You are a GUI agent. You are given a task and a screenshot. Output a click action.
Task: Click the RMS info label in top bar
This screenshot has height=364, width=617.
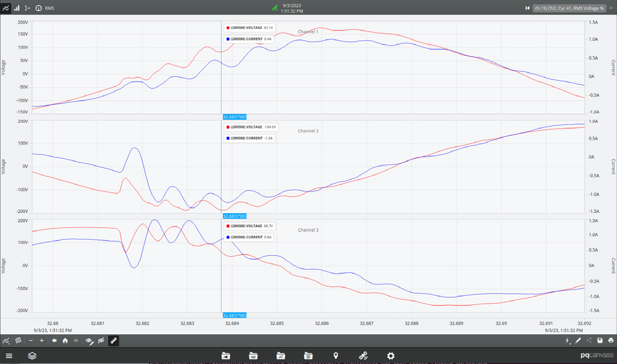click(48, 8)
